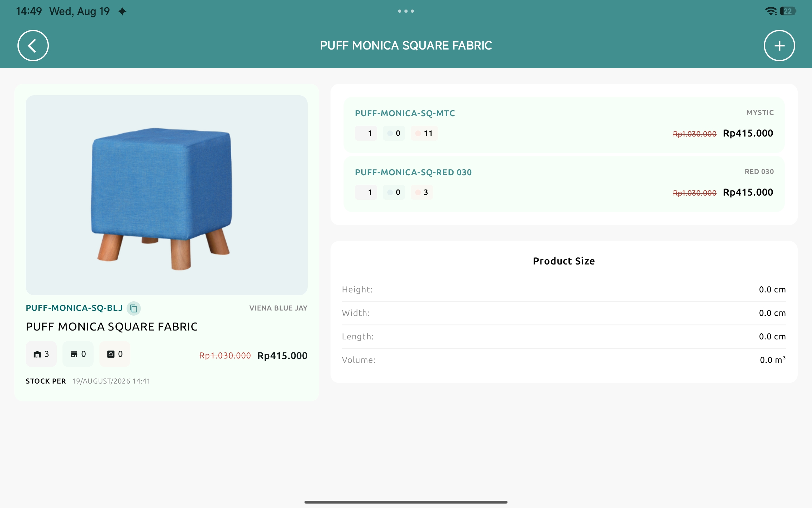The height and width of the screenshot is (508, 812).
Task: Tap the RED 030 color label
Action: pyautogui.click(x=759, y=172)
